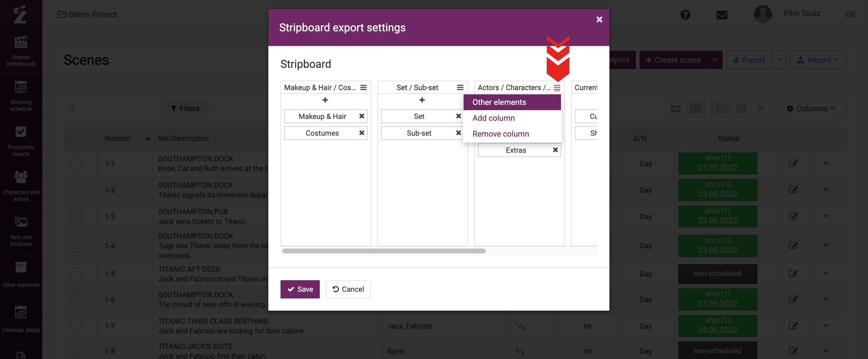868x359 pixels.
Task: Open Characters and actors section
Action: coord(21,187)
